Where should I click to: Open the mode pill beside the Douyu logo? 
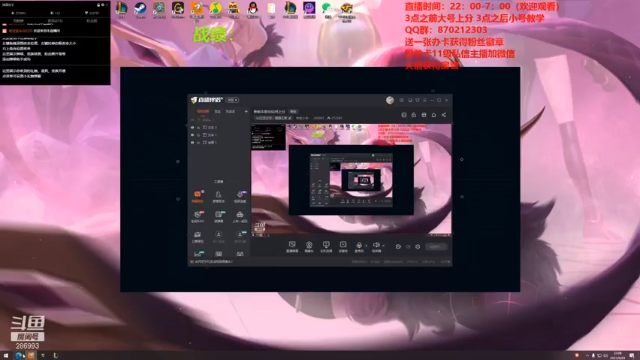click(x=233, y=100)
